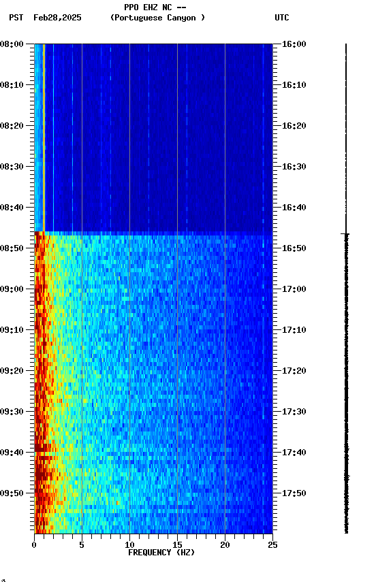Click the 09:50 PST time label
Image resolution: width=376 pixels, height=588 pixels.
click(x=12, y=493)
